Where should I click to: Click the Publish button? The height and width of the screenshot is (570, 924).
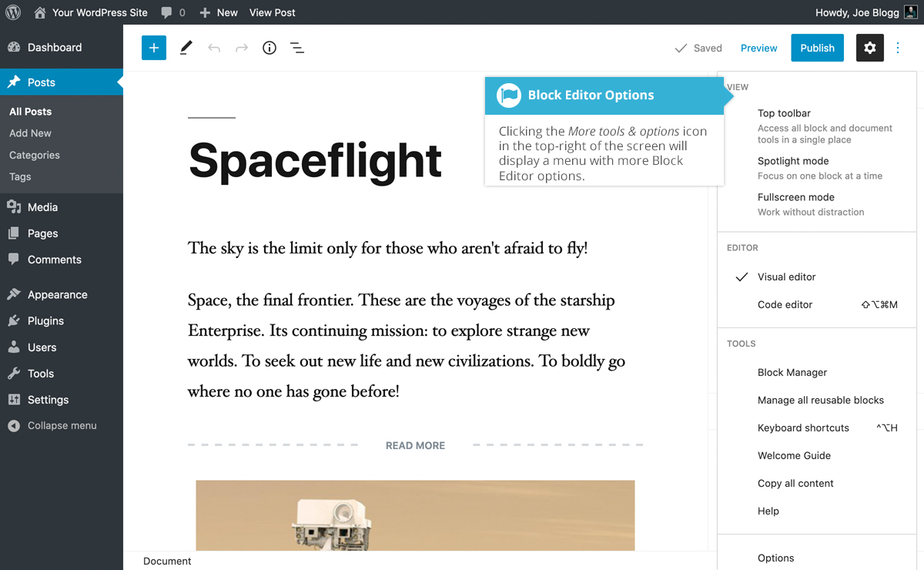pyautogui.click(x=817, y=48)
